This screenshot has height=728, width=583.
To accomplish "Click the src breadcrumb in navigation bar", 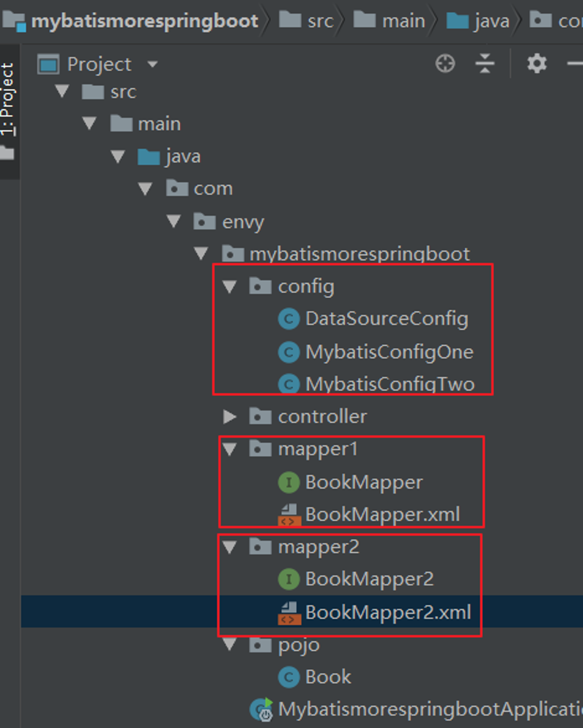I will click(x=320, y=21).
